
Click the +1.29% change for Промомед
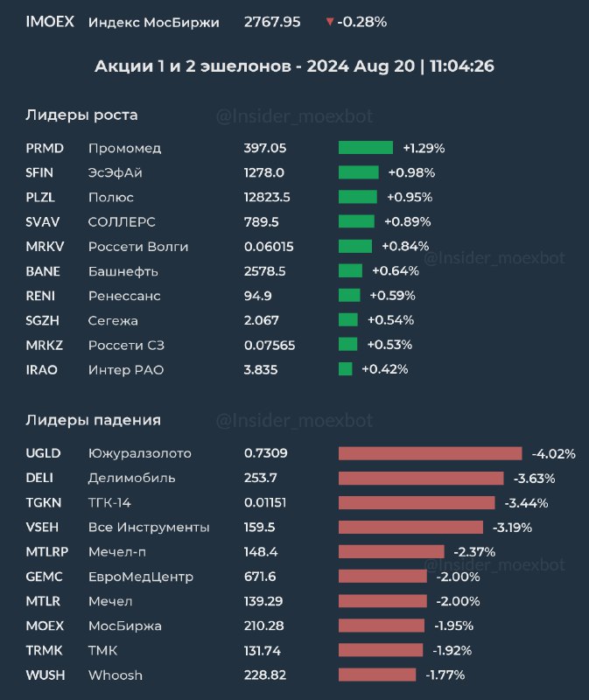(x=424, y=148)
